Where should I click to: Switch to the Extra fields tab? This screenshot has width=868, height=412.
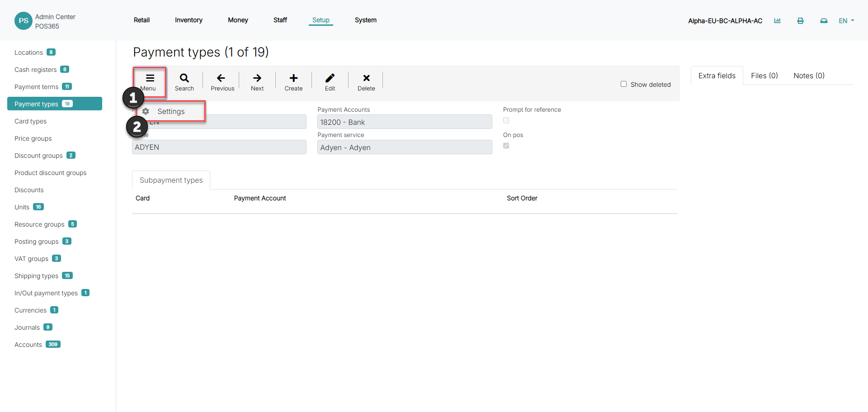click(x=717, y=76)
